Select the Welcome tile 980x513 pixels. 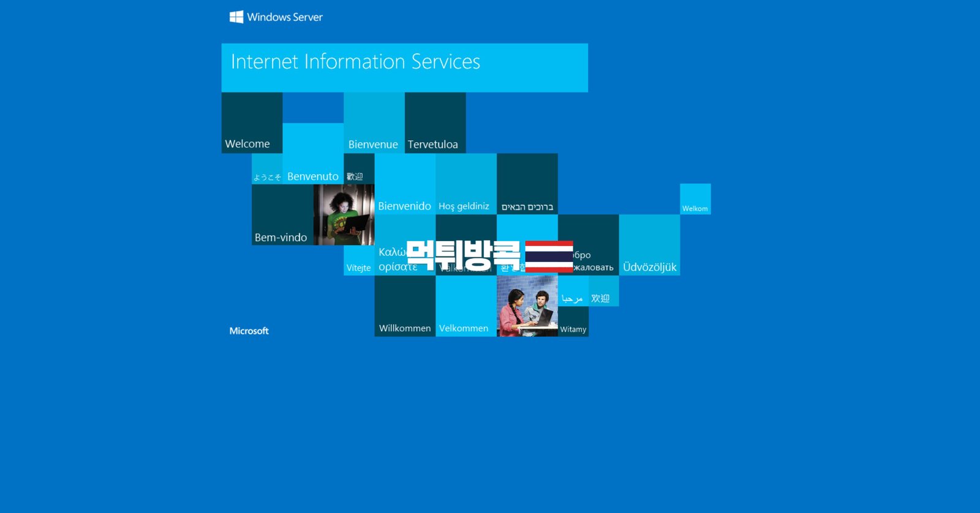tap(252, 123)
